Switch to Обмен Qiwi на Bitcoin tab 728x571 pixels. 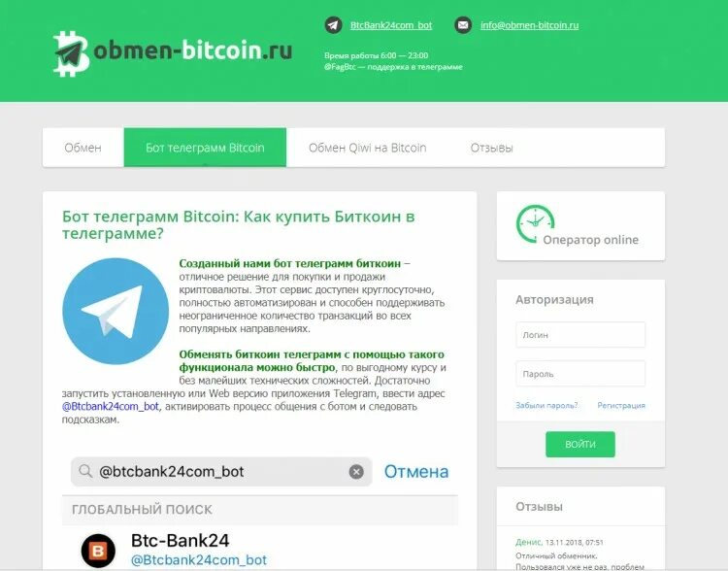(367, 148)
